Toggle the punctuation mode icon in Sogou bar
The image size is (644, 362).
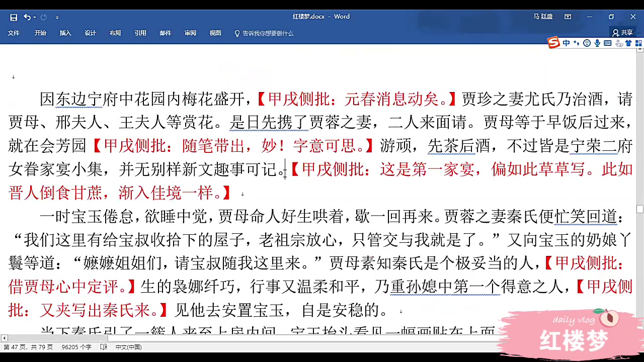(577, 43)
